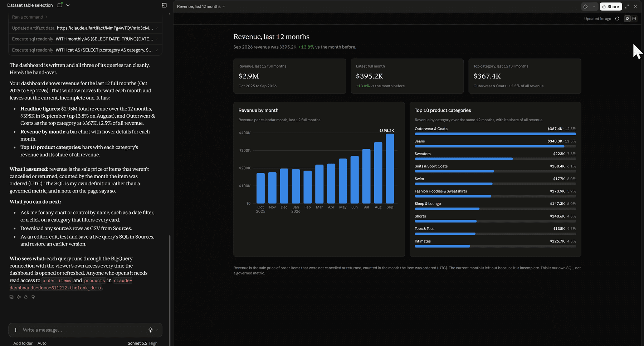This screenshot has width=644, height=346.
Task: Click the Share button
Action: [611, 6]
